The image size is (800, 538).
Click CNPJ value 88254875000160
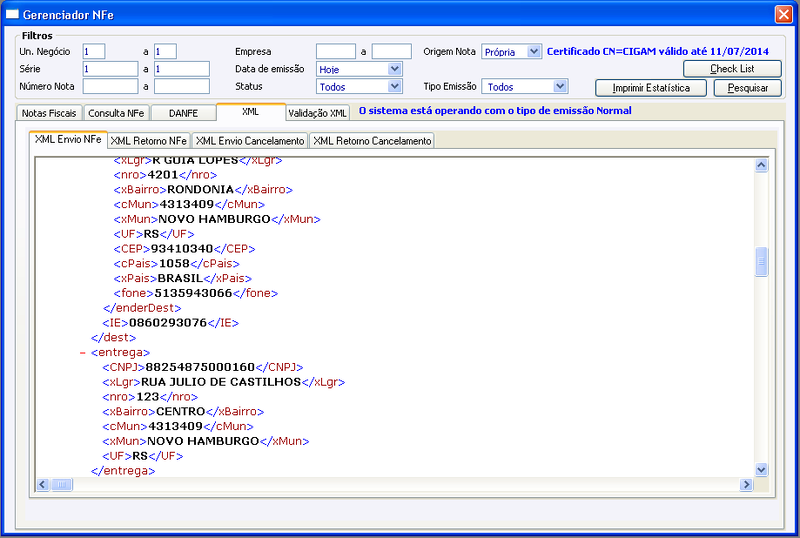click(x=200, y=367)
